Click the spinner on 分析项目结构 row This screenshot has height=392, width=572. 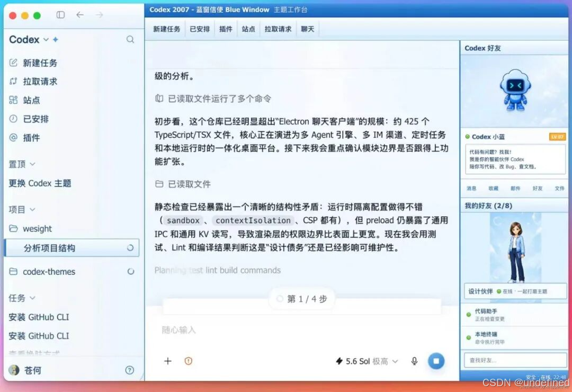click(130, 248)
